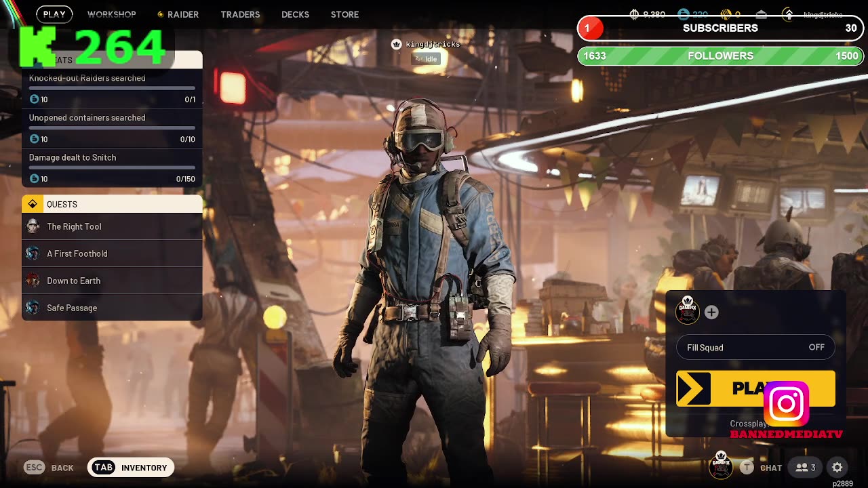Open The Right Tool quest
The image size is (868, 488).
(x=112, y=226)
